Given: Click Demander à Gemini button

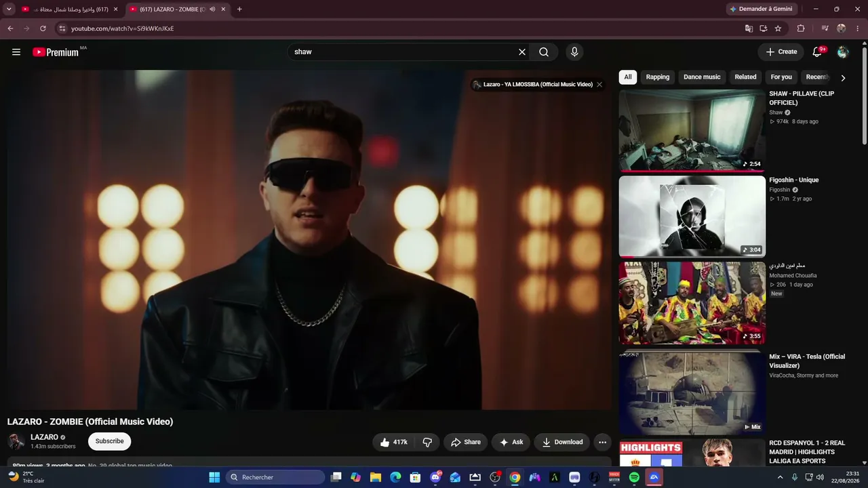Looking at the screenshot, I should (x=761, y=9).
